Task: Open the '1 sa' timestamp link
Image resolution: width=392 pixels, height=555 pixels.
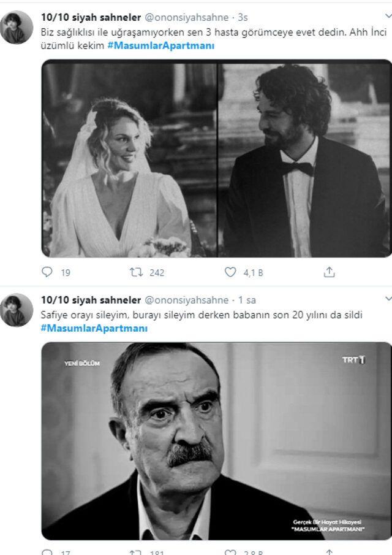Action: pos(247,300)
